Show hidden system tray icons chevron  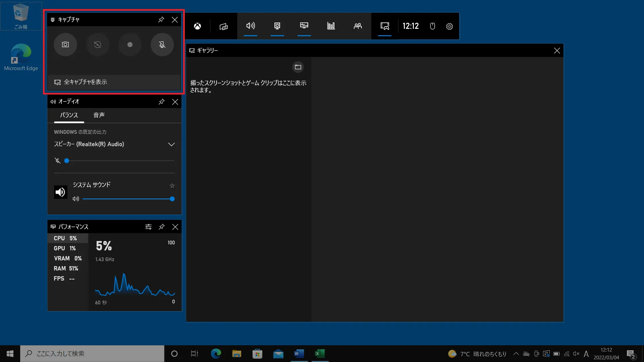click(516, 354)
